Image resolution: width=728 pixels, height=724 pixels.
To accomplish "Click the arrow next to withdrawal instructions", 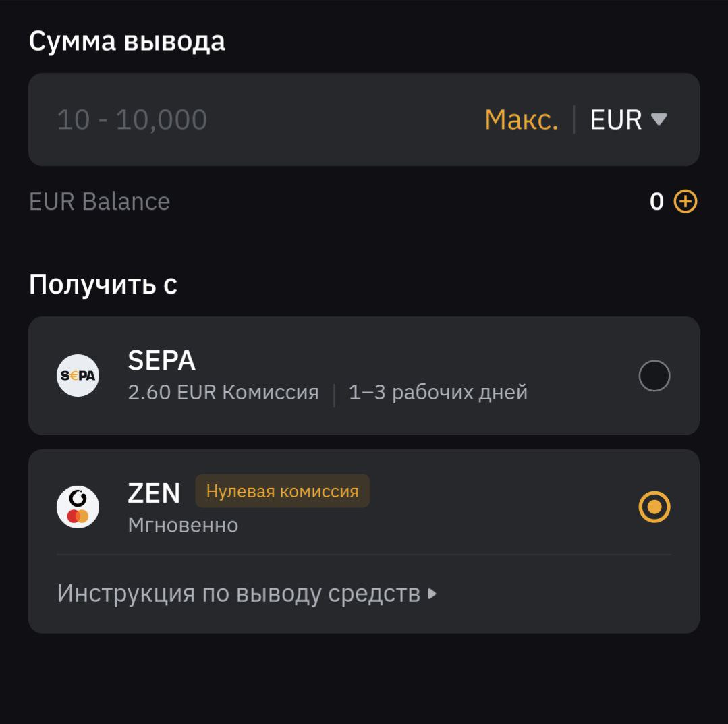I will (x=432, y=594).
